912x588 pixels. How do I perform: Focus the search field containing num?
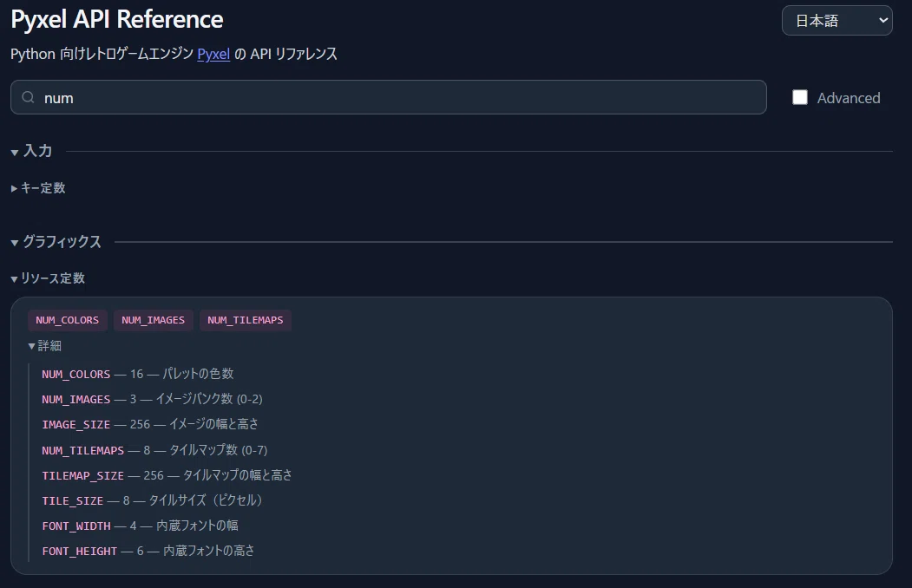[x=389, y=97]
